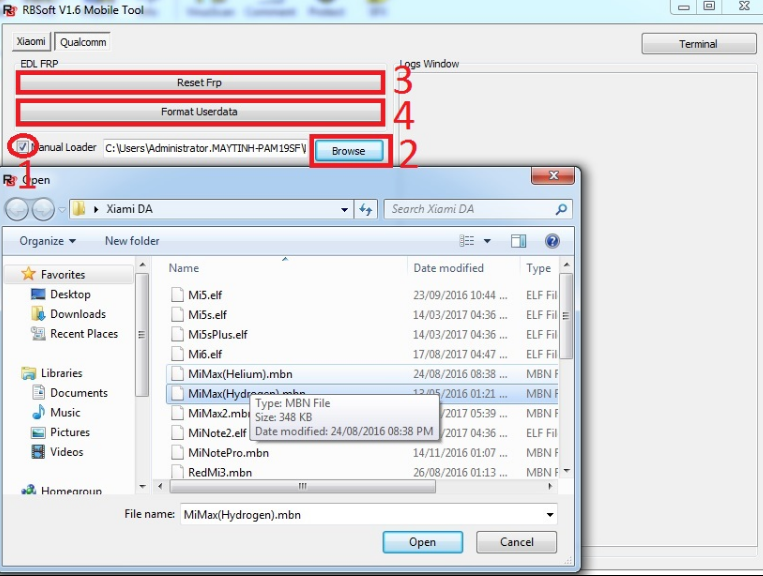Click the file list horizontal scrollbar
Viewport: 763px width, 576px height.
pos(302,486)
